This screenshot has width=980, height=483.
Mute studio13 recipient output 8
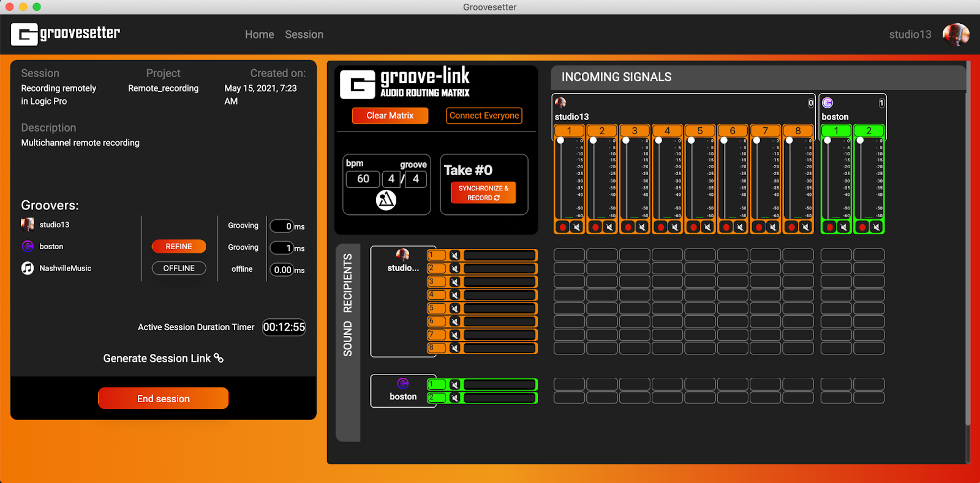[454, 348]
